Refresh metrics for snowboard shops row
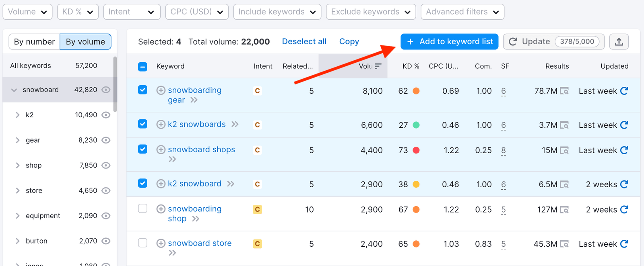Screen dimensions: 644x266 624,150
